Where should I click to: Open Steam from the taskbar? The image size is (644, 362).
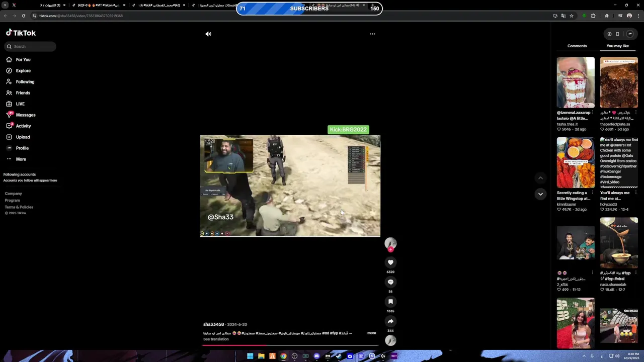(x=339, y=356)
